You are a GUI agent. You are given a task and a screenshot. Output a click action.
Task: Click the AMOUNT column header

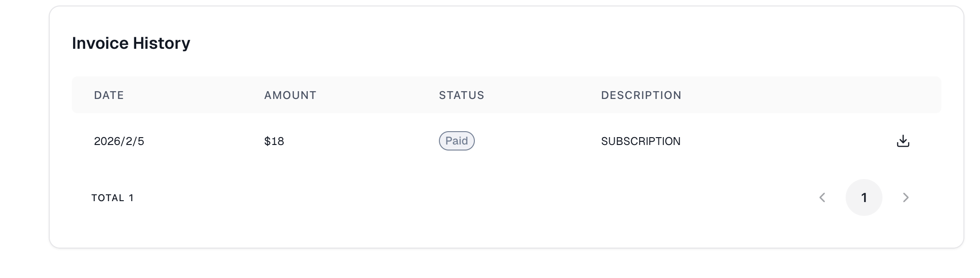coord(290,95)
